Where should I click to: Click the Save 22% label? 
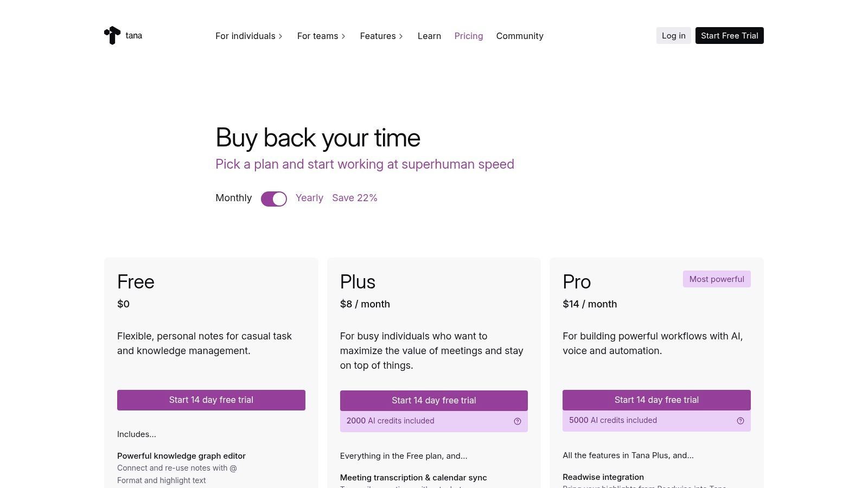coord(355,198)
